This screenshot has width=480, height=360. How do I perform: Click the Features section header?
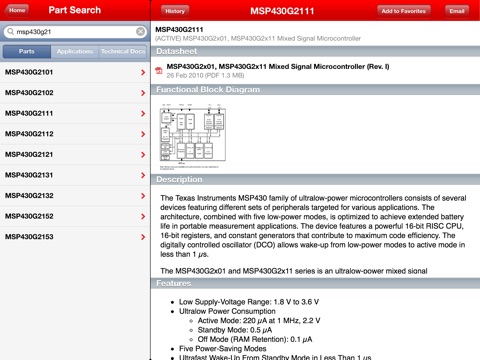tap(315, 283)
